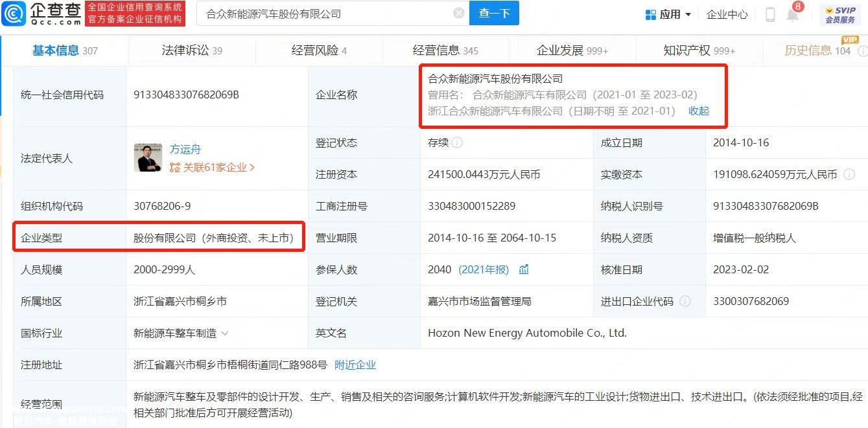
Task: Click info icon beside 实缴资本 value
Action: [x=849, y=174]
